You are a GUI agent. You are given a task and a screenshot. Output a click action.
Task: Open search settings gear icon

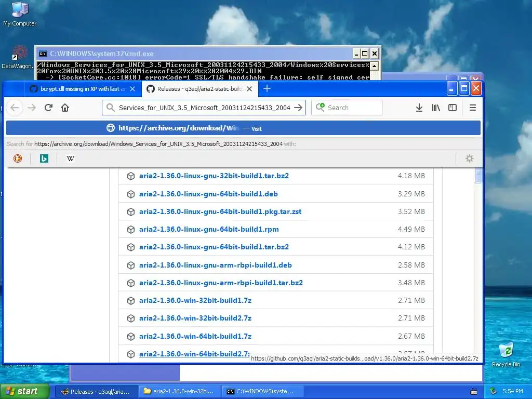(x=470, y=158)
